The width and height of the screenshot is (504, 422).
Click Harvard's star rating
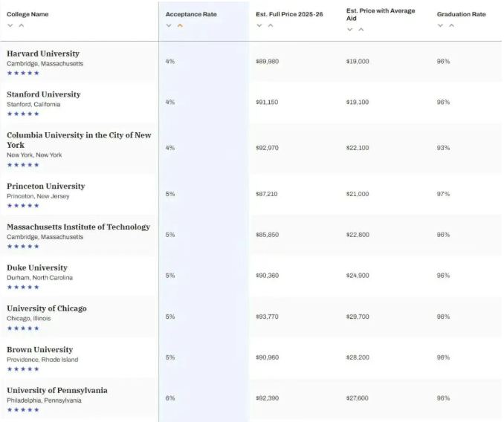[x=23, y=73]
